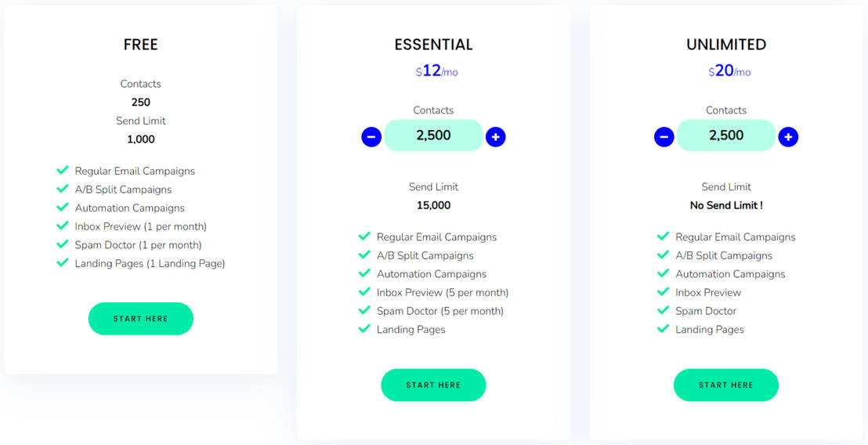Decrease contacts on the Unlimited plan

664,136
